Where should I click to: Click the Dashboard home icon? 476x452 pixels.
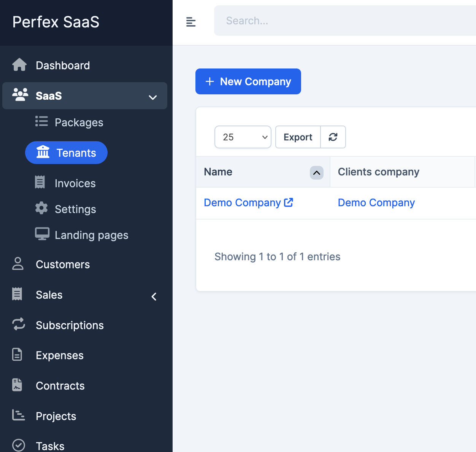[x=19, y=65]
